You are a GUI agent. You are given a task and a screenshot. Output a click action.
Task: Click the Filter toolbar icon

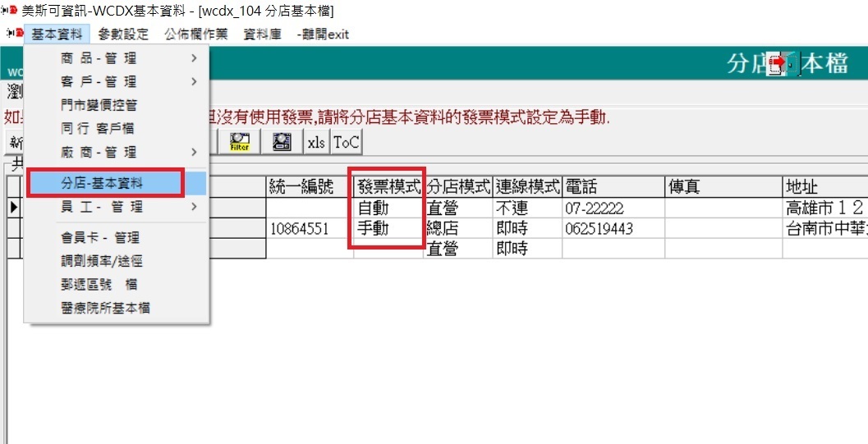click(240, 142)
